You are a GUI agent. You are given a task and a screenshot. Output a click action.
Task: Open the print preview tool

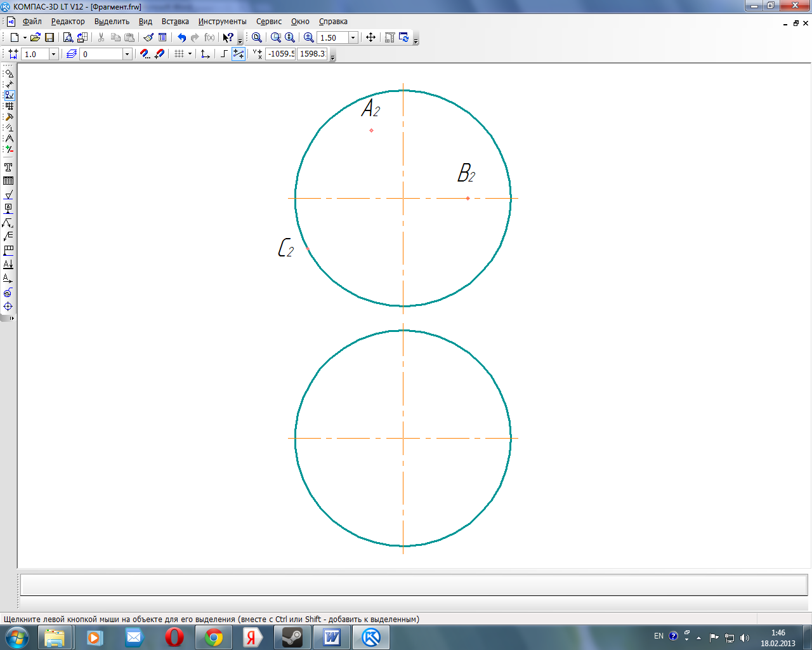click(x=68, y=37)
